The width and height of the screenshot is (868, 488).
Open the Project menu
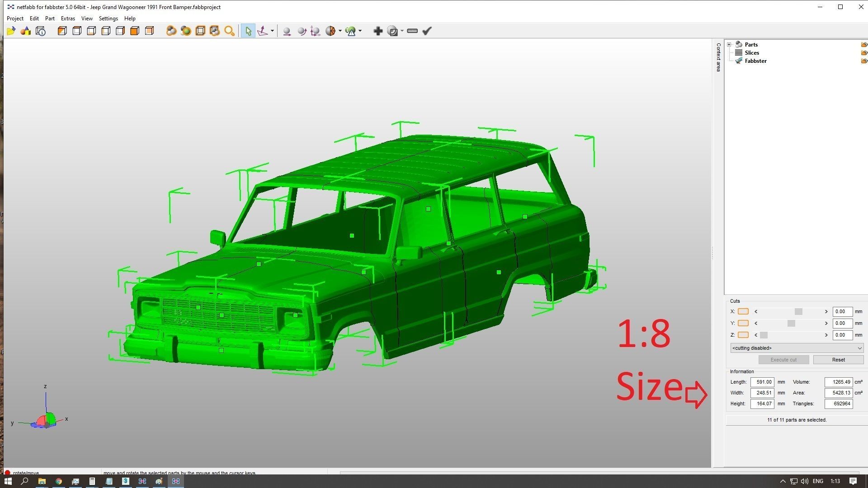(15, 19)
